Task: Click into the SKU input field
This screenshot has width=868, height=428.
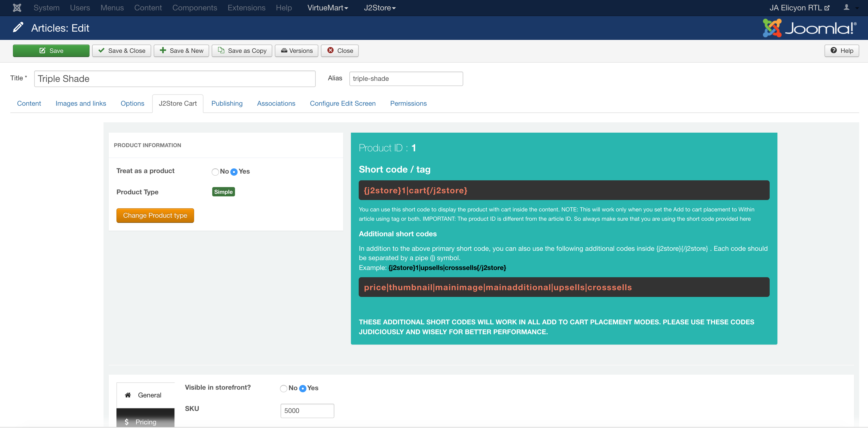Action: [307, 411]
